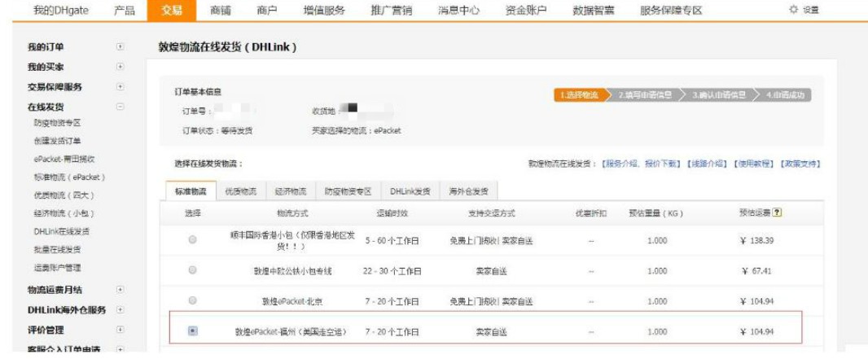
Task: Open 运费账户管理 in sidebar
Action: click(57, 269)
